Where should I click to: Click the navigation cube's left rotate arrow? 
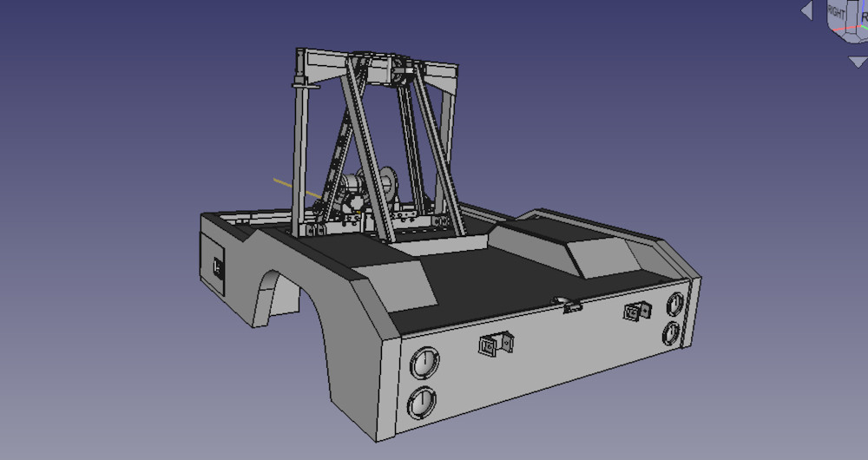coord(806,10)
